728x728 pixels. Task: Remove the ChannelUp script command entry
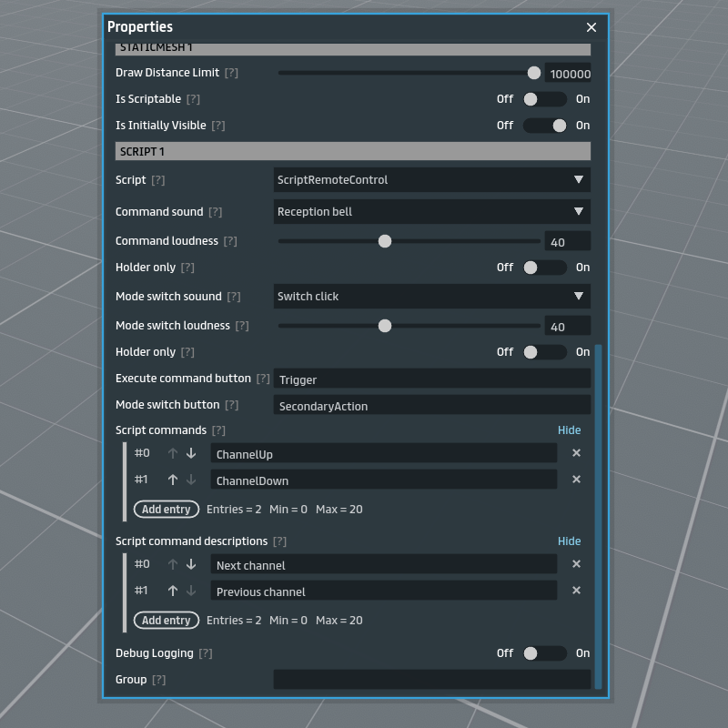click(x=576, y=453)
